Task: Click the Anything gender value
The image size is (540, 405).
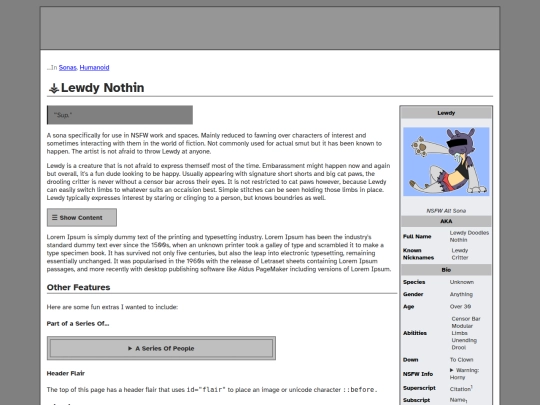Action: click(461, 294)
